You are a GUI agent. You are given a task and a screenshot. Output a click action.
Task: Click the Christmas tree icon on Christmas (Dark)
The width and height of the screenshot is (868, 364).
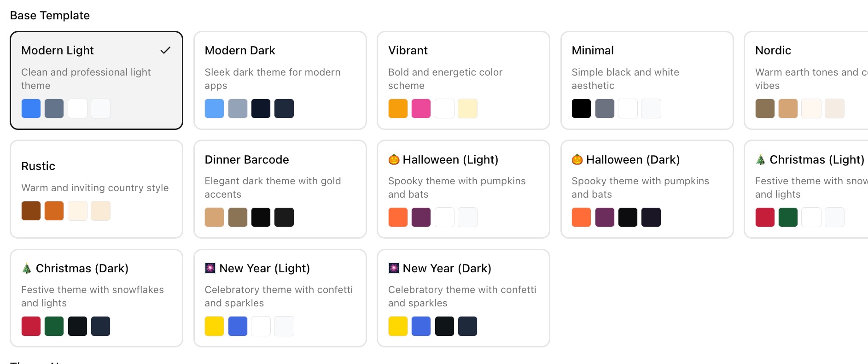tap(27, 268)
